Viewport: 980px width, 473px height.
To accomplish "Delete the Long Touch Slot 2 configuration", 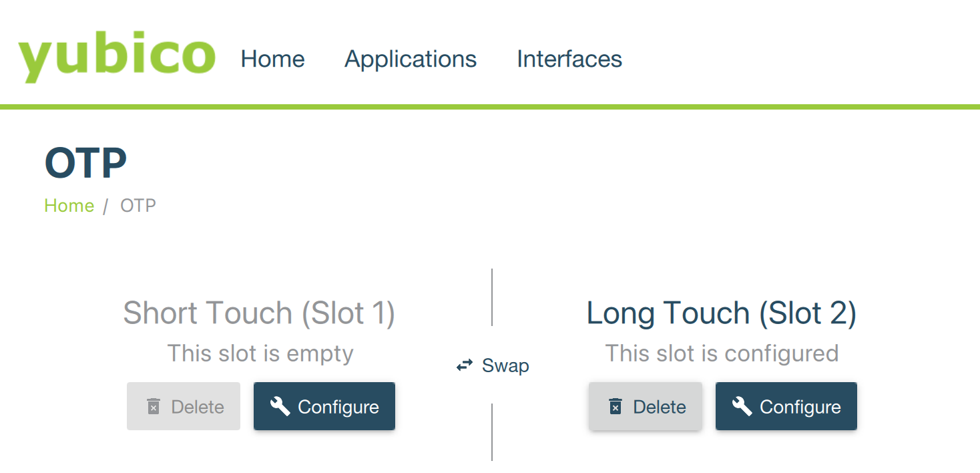I will [x=646, y=406].
